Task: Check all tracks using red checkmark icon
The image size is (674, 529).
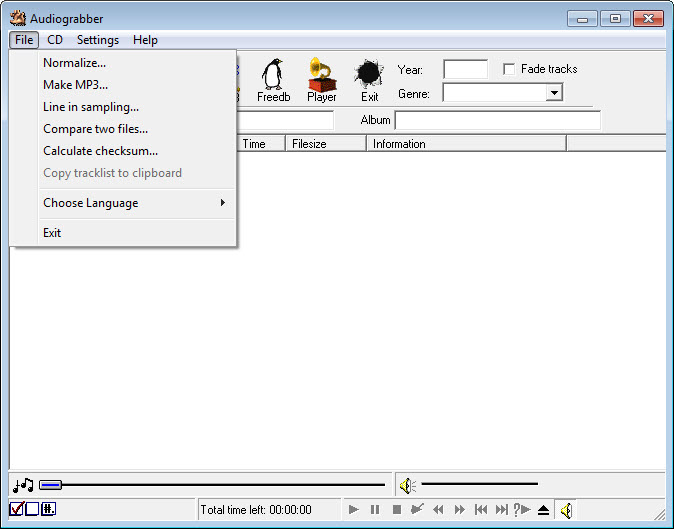Action: [x=17, y=509]
